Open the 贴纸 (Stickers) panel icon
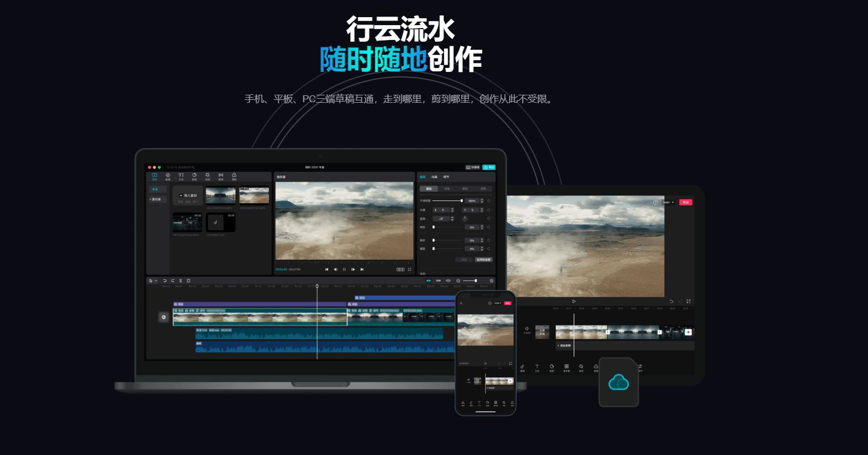The height and width of the screenshot is (455, 868). coord(194,176)
